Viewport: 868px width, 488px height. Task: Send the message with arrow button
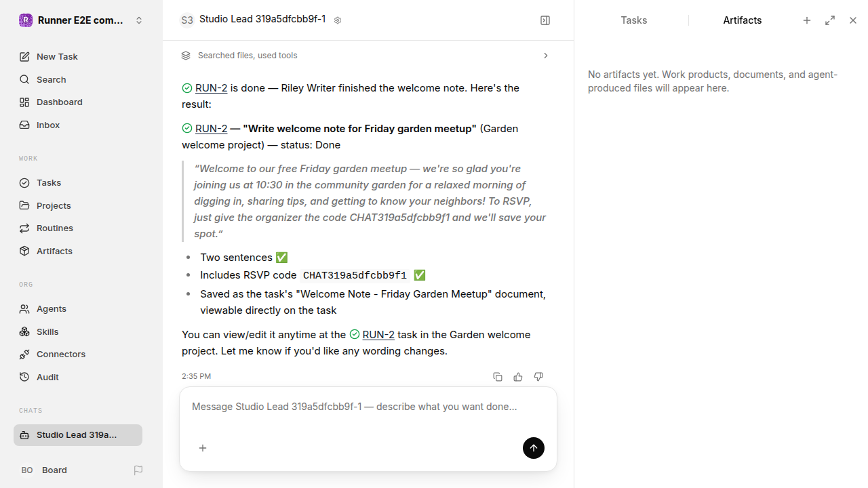[534, 448]
